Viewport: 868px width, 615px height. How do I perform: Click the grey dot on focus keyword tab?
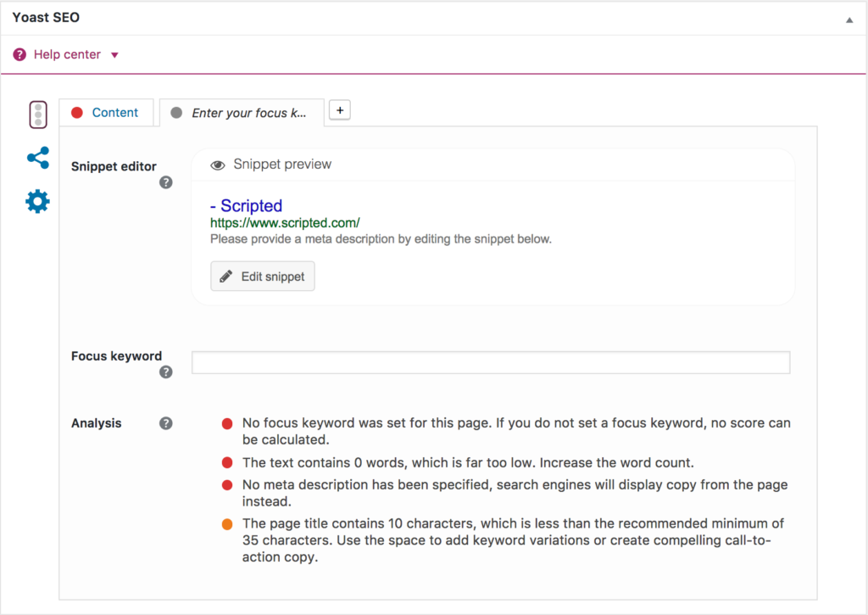(x=176, y=113)
